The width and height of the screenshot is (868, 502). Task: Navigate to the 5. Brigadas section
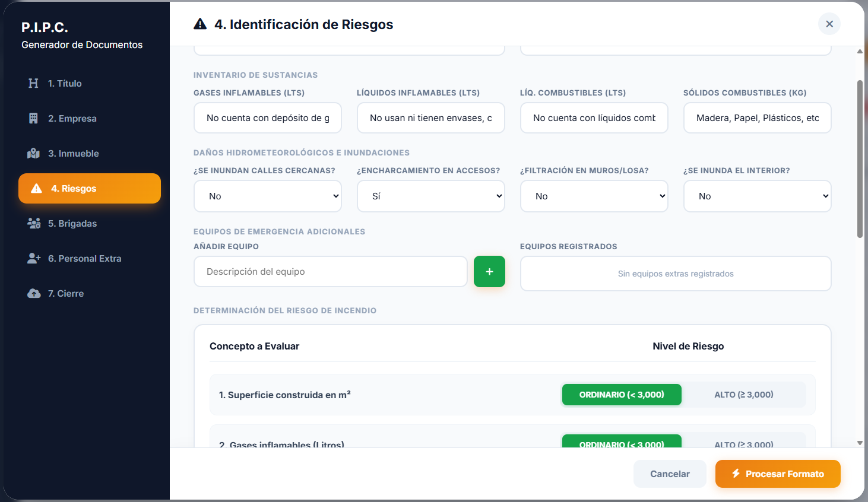point(90,223)
